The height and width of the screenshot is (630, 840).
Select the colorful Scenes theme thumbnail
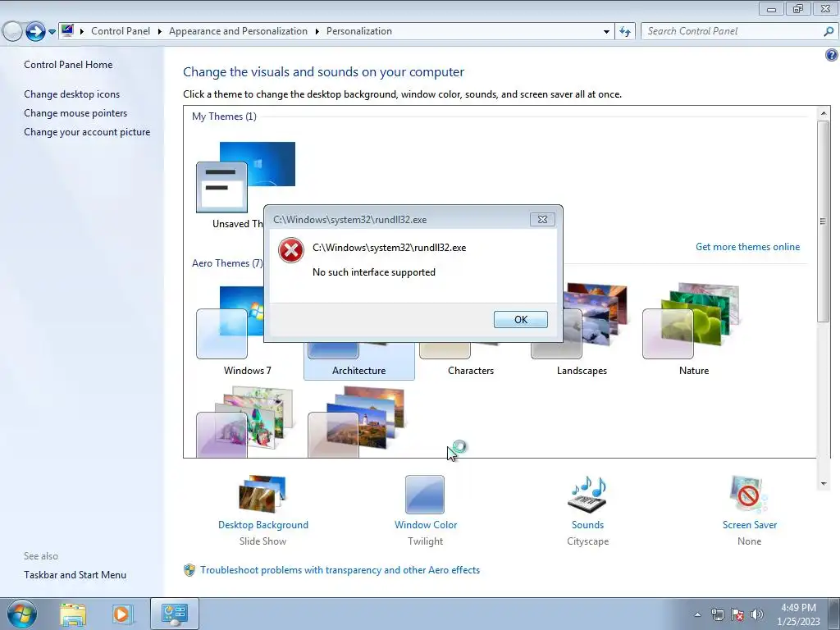click(x=245, y=422)
